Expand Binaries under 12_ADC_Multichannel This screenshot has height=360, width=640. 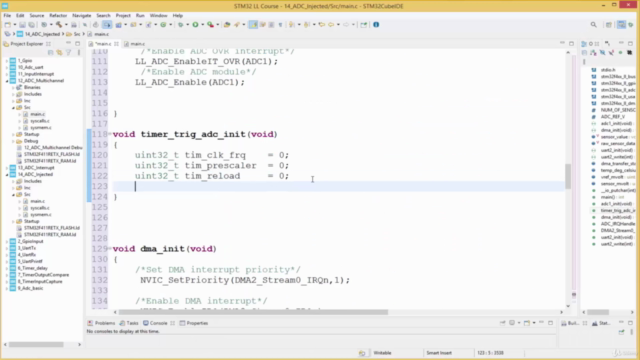[x=13, y=87]
